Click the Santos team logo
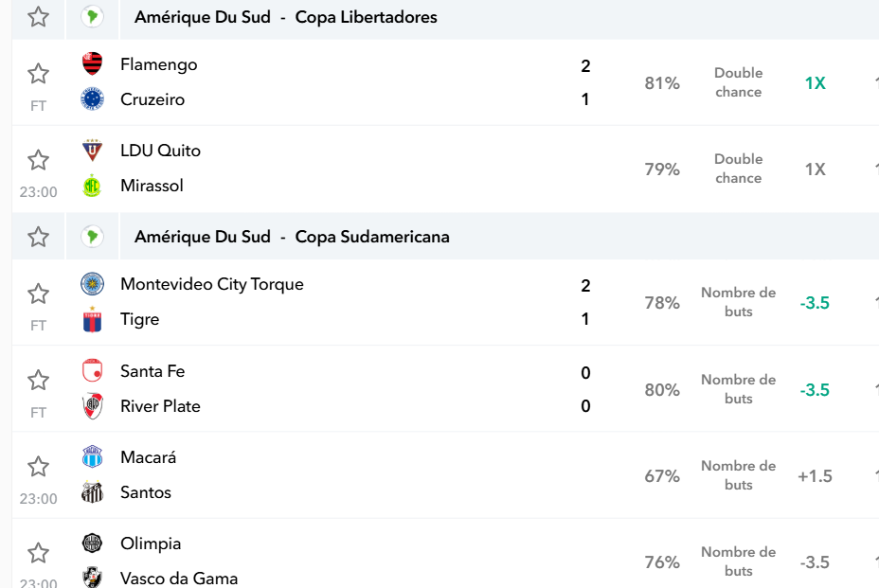The height and width of the screenshot is (588, 879). pyautogui.click(x=93, y=492)
